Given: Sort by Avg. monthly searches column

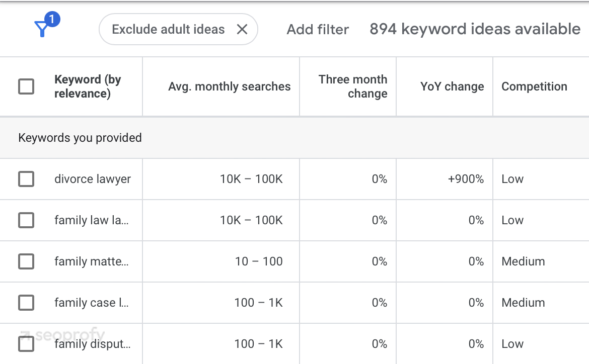Looking at the screenshot, I should (229, 86).
